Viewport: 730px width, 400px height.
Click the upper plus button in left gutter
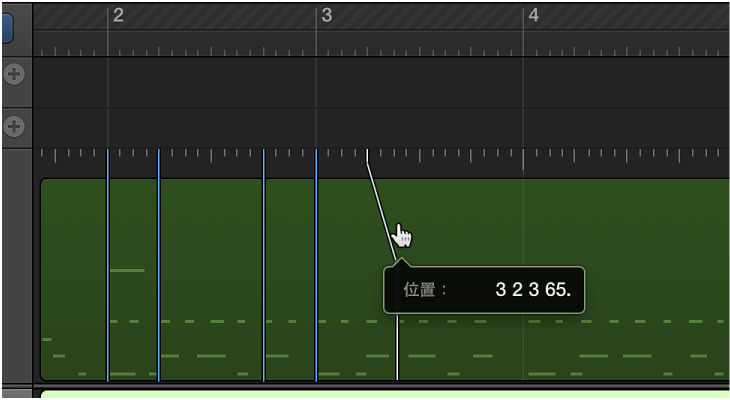14,74
